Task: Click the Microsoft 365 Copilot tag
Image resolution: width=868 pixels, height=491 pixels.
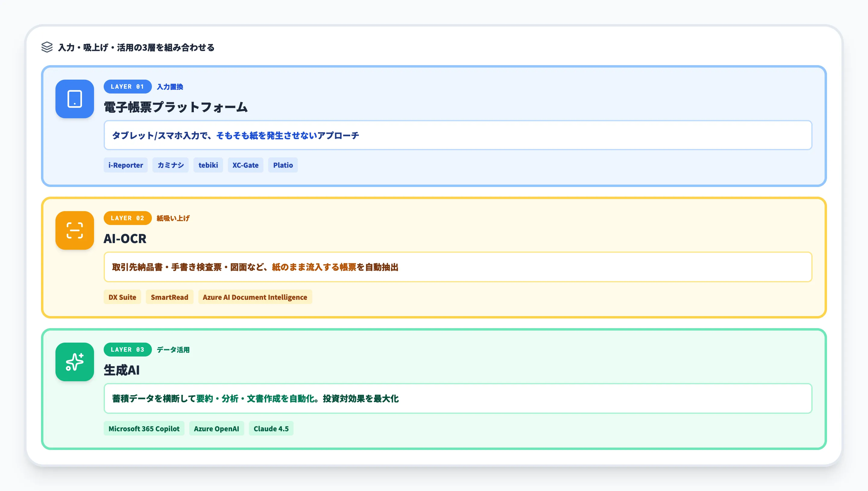Action: [144, 429]
